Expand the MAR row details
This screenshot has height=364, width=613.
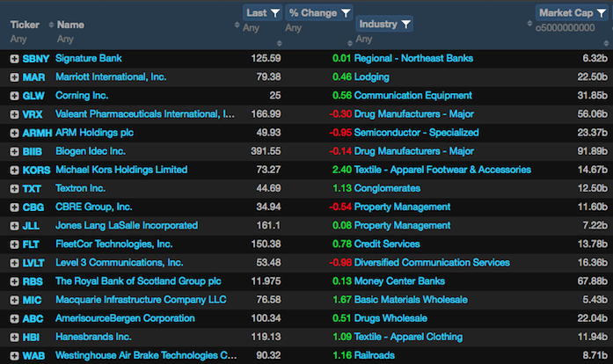14,77
